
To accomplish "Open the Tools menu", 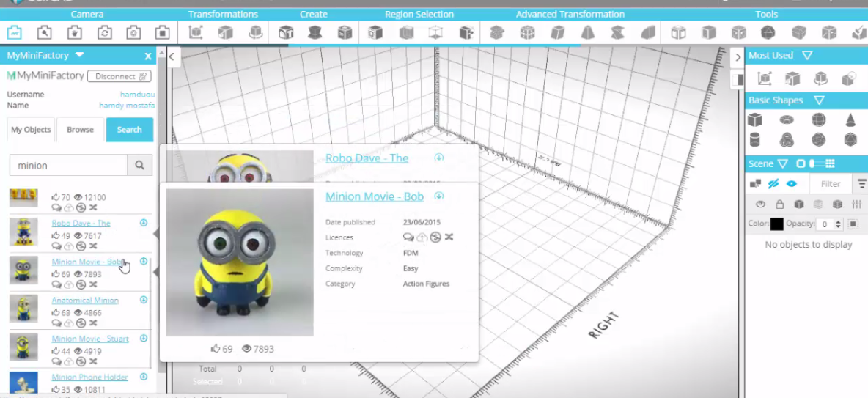I will click(x=766, y=15).
